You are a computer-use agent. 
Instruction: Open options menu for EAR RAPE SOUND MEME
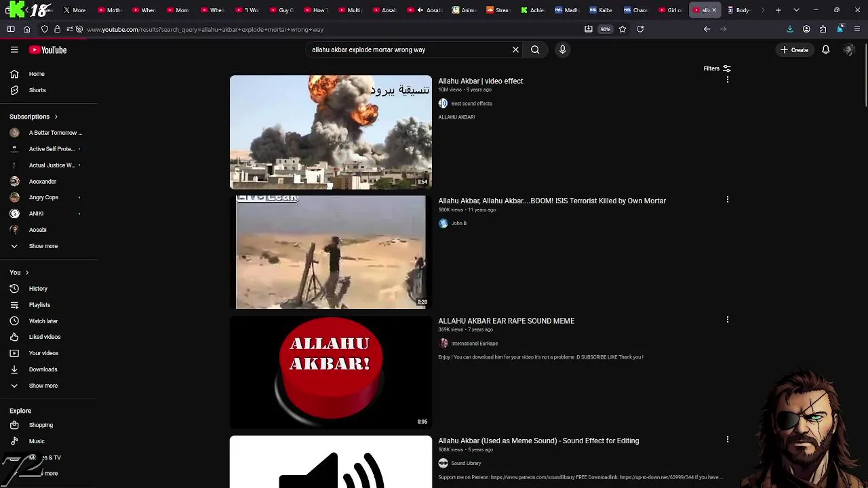728,320
